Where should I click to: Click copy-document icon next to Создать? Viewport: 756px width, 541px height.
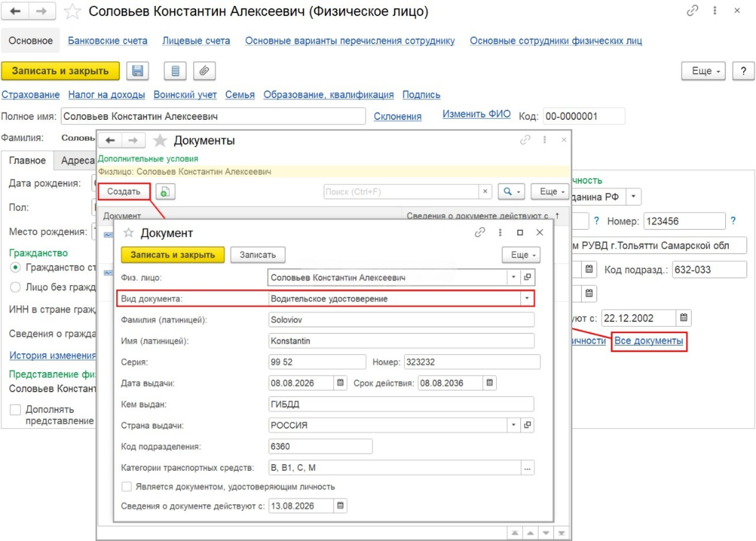[x=165, y=192]
